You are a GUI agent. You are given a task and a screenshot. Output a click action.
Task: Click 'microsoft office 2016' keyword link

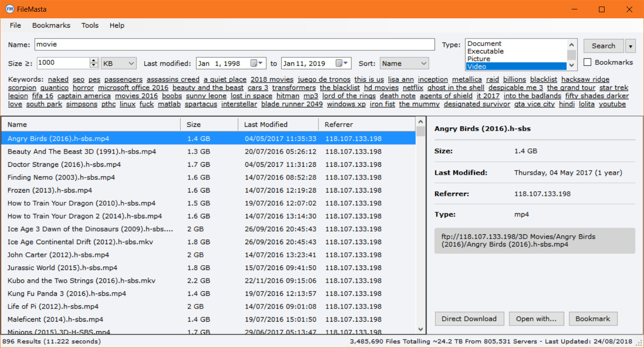pyautogui.click(x=133, y=88)
